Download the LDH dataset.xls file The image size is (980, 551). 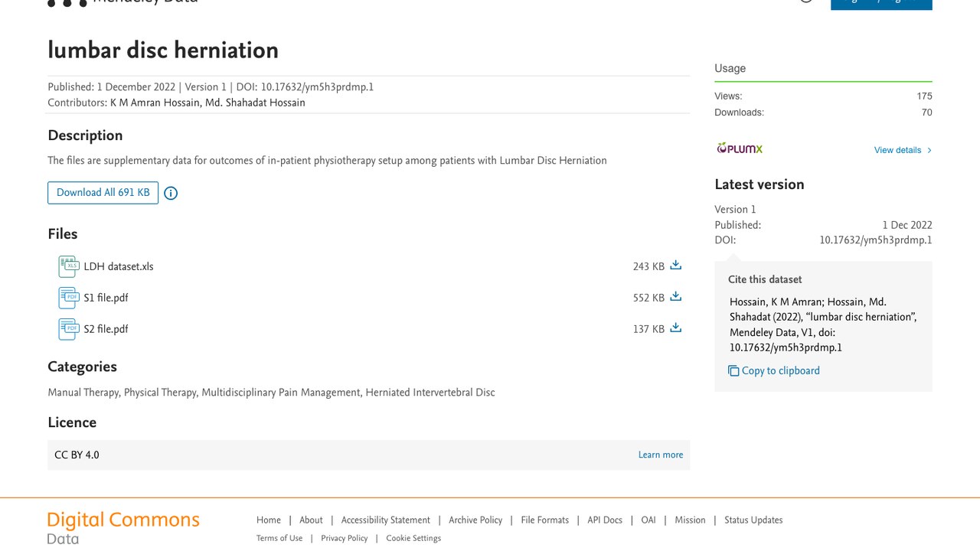coord(675,266)
